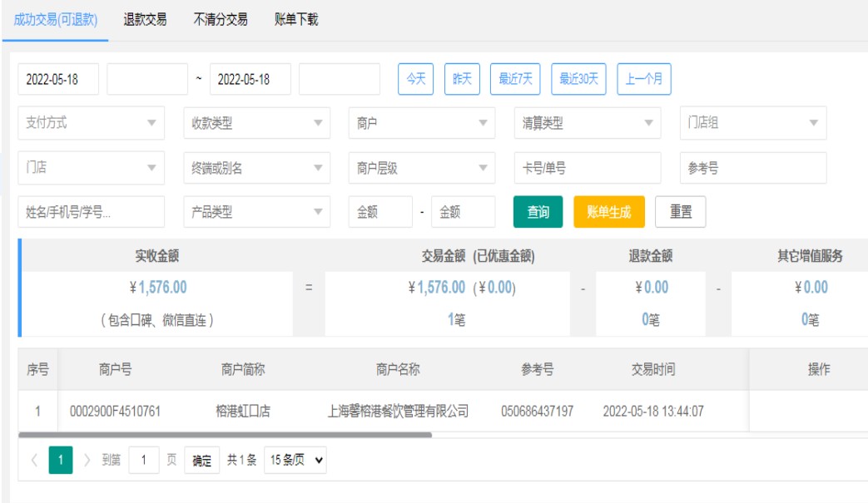Focus the 参考号 search field
The width and height of the screenshot is (868, 503).
[x=752, y=168]
